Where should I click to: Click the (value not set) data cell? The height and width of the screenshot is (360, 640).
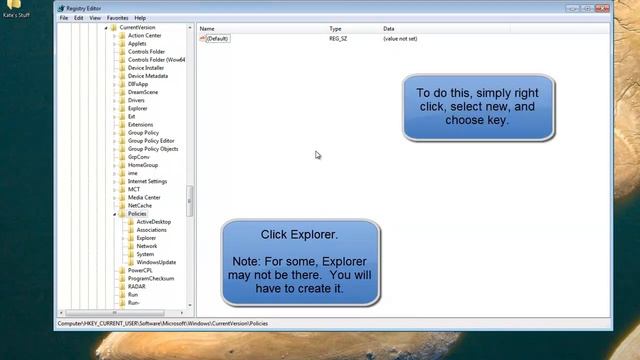(400, 38)
